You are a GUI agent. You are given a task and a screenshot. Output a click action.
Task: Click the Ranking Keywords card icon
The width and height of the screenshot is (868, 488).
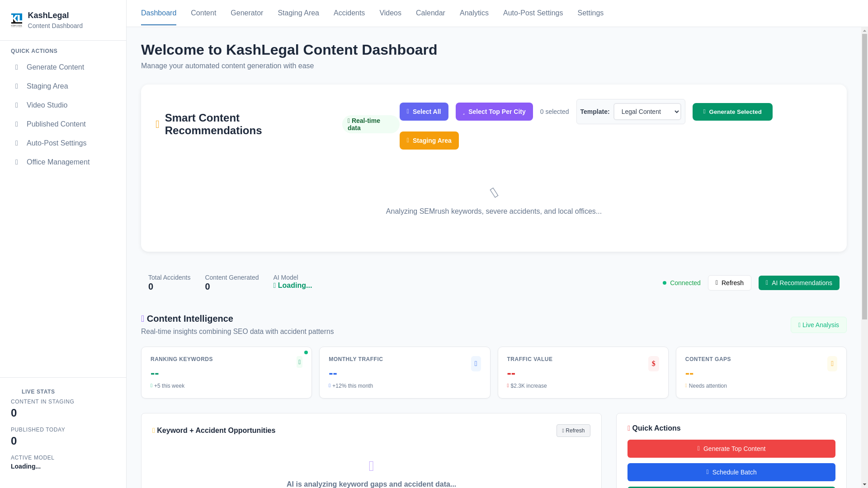pyautogui.click(x=299, y=362)
